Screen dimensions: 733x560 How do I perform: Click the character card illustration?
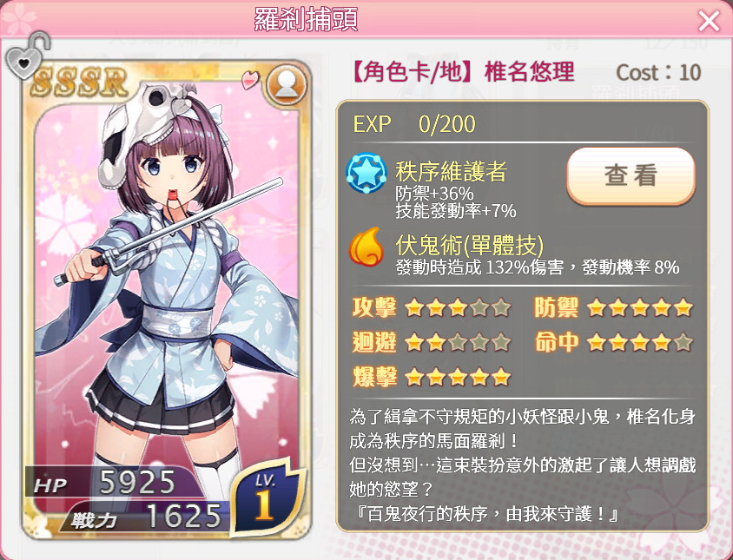pyautogui.click(x=167, y=300)
